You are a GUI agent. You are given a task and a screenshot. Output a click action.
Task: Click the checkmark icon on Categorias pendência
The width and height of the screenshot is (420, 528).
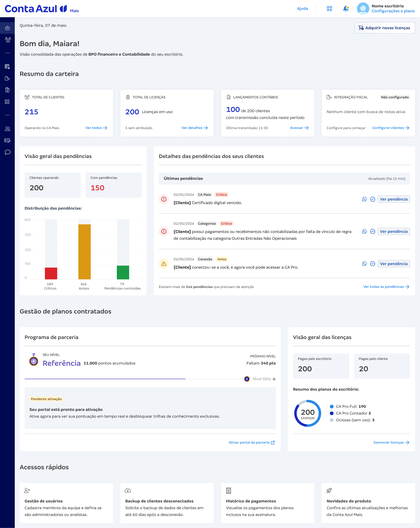click(372, 231)
